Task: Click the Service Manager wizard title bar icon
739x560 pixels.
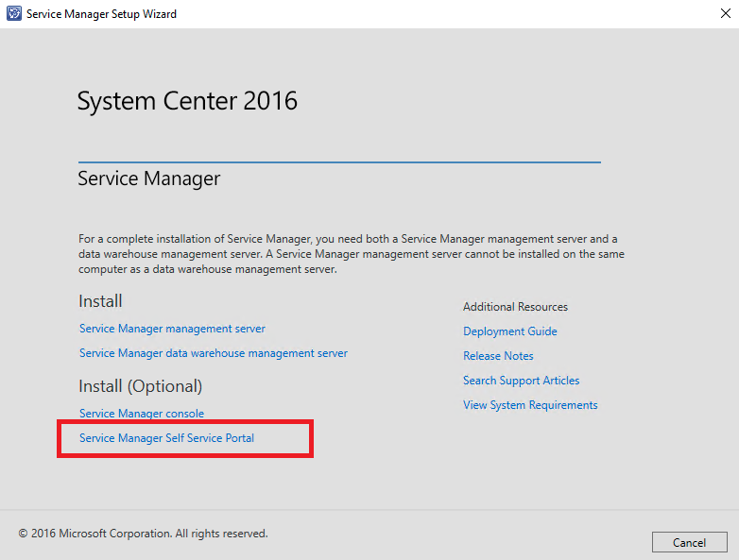Action: point(14,13)
